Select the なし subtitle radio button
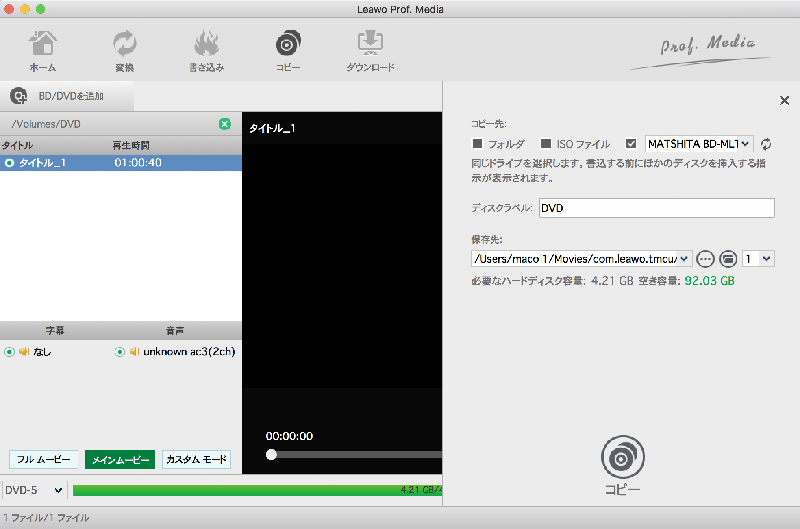This screenshot has width=800, height=529. click(x=9, y=351)
